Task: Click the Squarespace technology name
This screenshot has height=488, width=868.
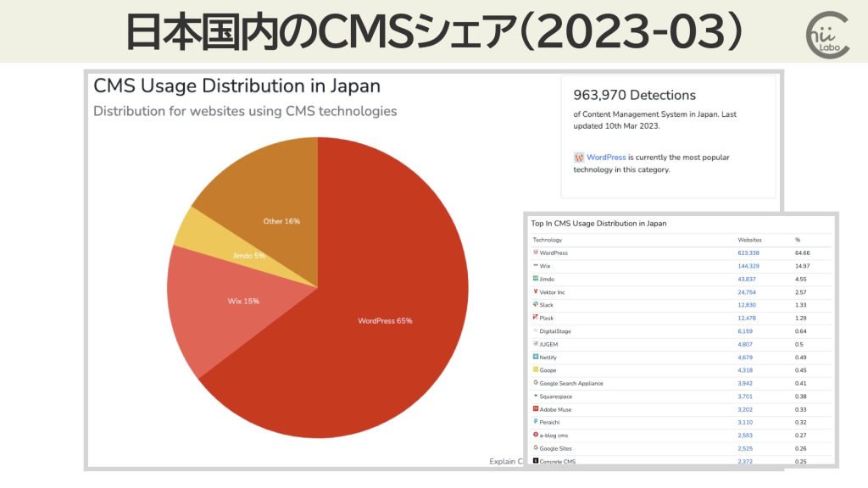Action: pyautogui.click(x=556, y=396)
